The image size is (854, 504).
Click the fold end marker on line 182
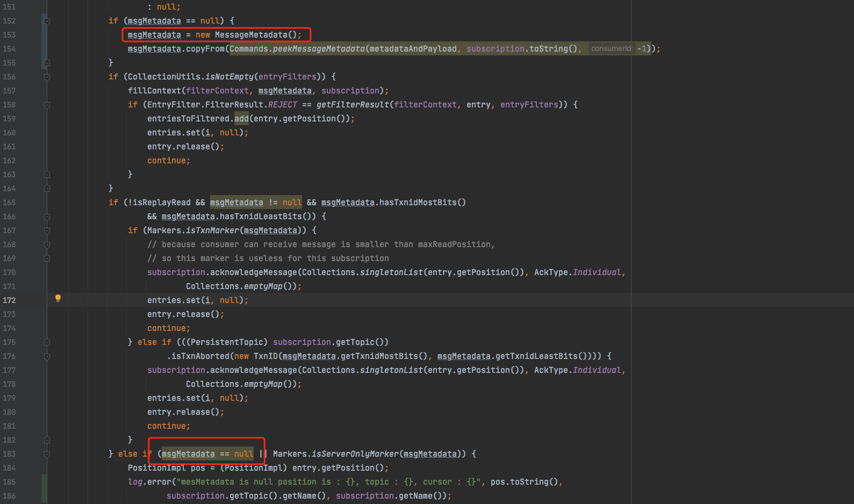coord(47,440)
